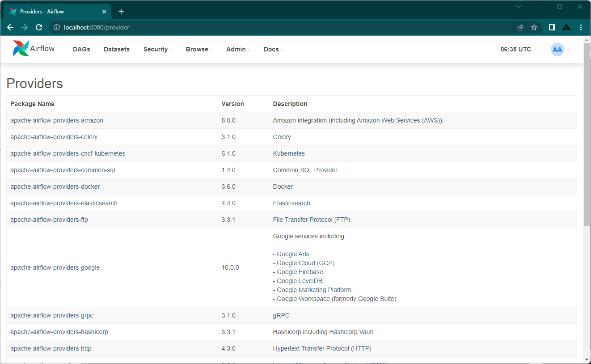The width and height of the screenshot is (591, 364).
Task: Select apache-airflow-providers-docker package name
Action: (55, 186)
